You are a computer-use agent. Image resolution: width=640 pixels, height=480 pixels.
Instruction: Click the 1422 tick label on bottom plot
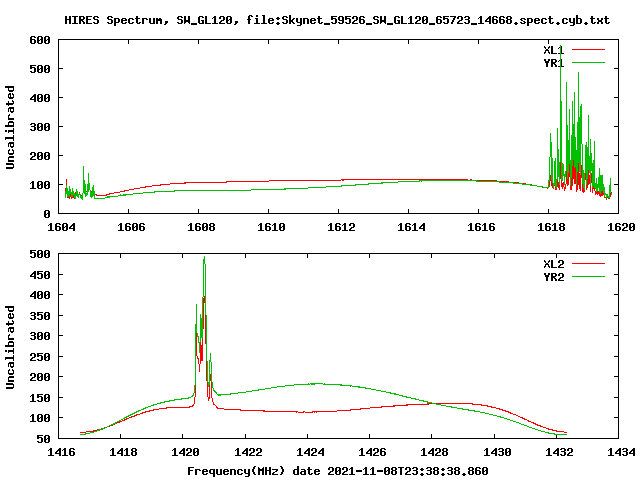pos(248,452)
